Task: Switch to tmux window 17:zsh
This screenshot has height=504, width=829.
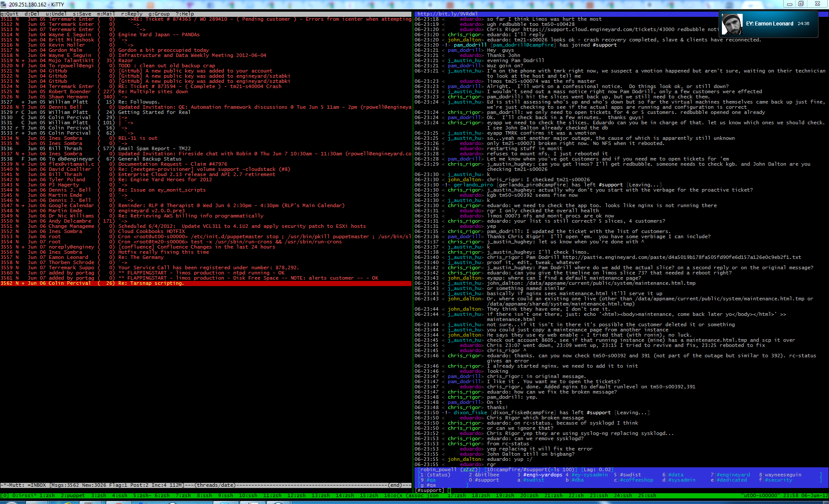Action: click(456, 495)
